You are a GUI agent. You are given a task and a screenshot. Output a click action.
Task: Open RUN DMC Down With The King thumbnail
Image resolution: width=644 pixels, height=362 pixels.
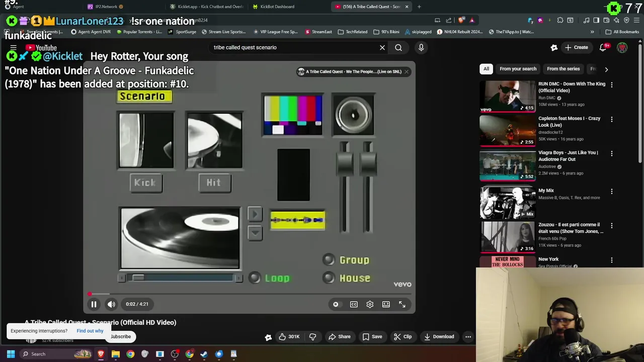click(x=507, y=97)
